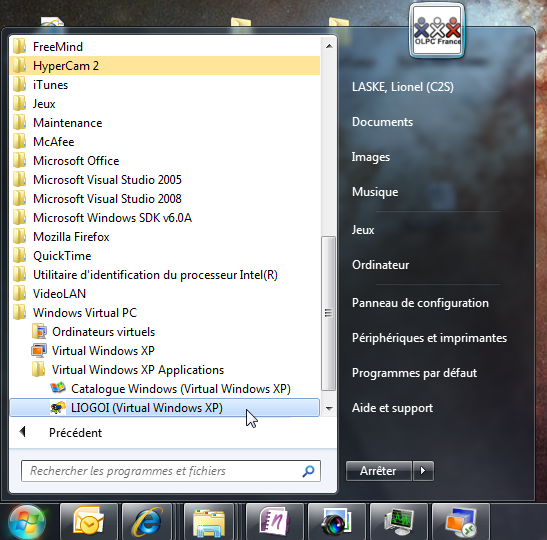Open Internet Explorer from the taskbar
Image resolution: width=547 pixels, height=540 pixels.
pyautogui.click(x=147, y=522)
